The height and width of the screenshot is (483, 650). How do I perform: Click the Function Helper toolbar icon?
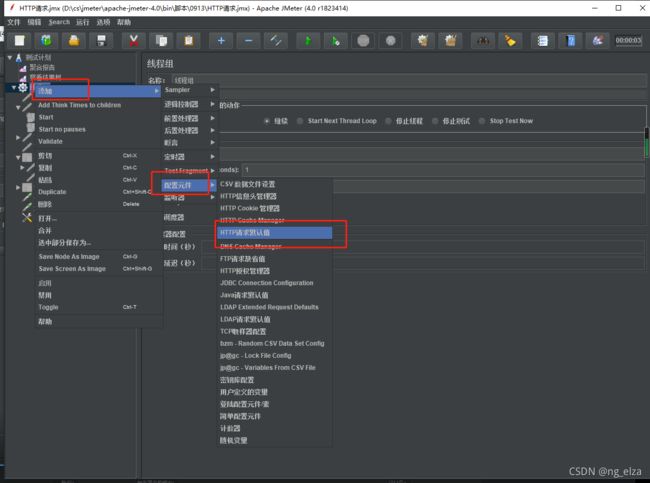click(542, 41)
